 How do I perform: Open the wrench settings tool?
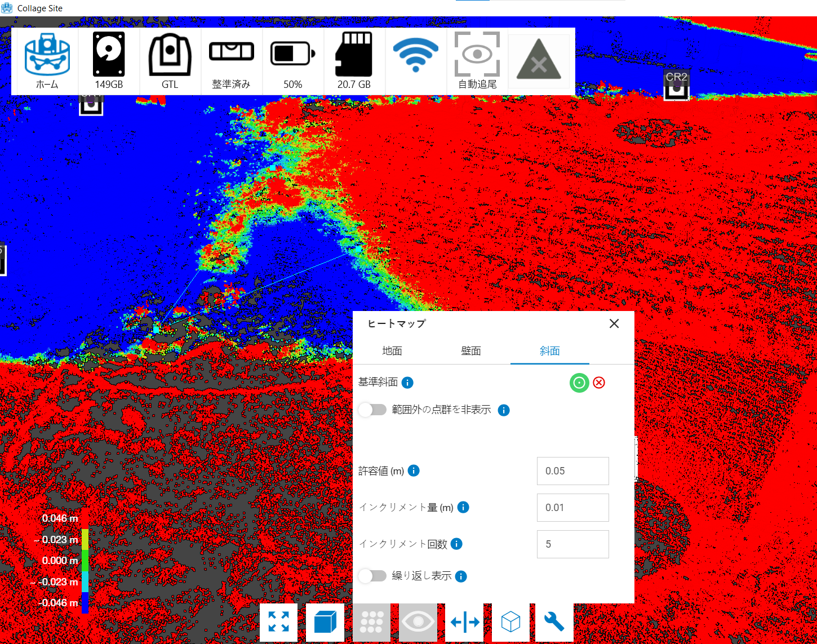[554, 622]
